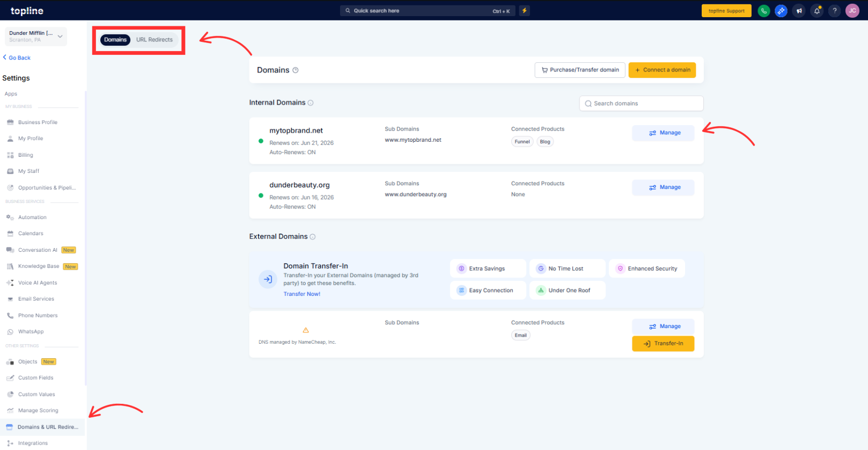
Task: Click the Transfer Now! link
Action: [301, 294]
